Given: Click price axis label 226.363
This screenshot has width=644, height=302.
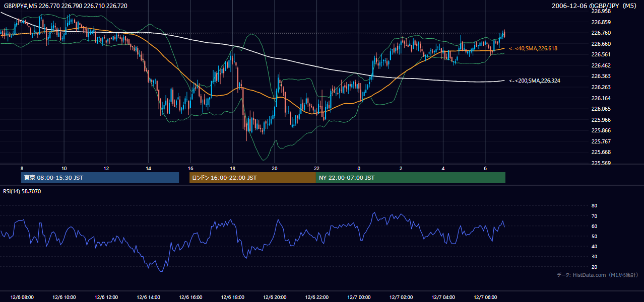Looking at the screenshot, I should pyautogui.click(x=601, y=76).
